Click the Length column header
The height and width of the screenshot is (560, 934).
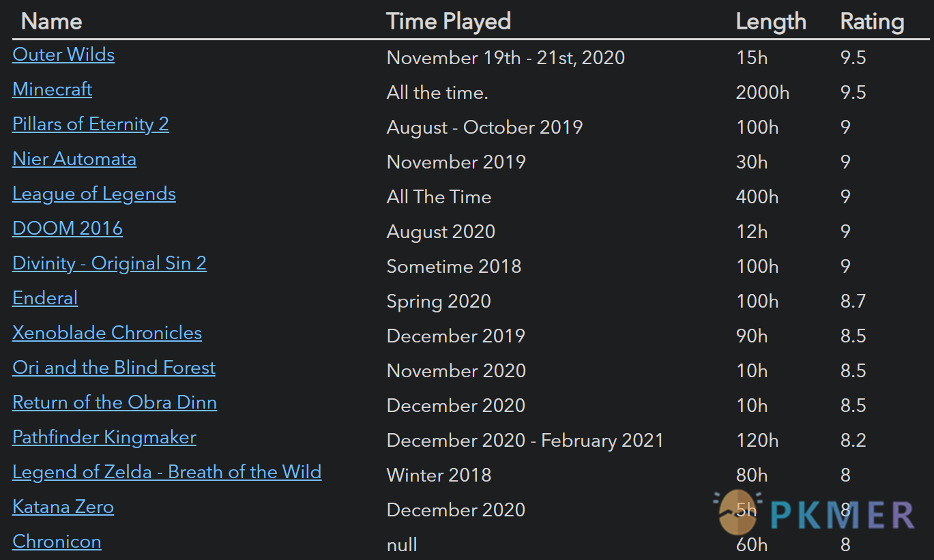coord(771,21)
